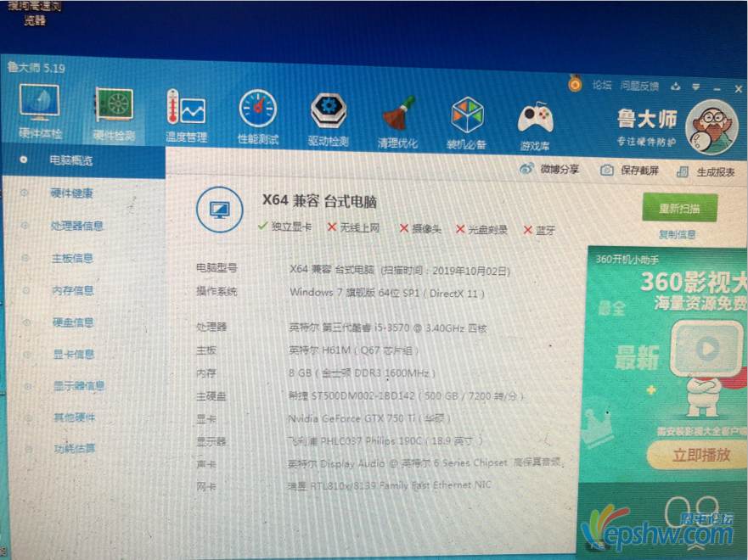Viewport: 748px width, 560px height.
Task: Launch the 性能测试 performance test
Action: coord(257,117)
